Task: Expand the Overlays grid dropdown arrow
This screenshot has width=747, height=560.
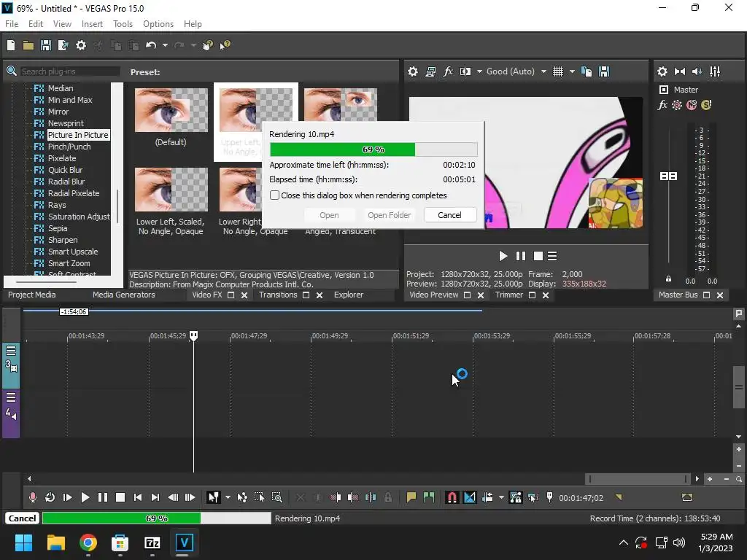Action: point(572,71)
